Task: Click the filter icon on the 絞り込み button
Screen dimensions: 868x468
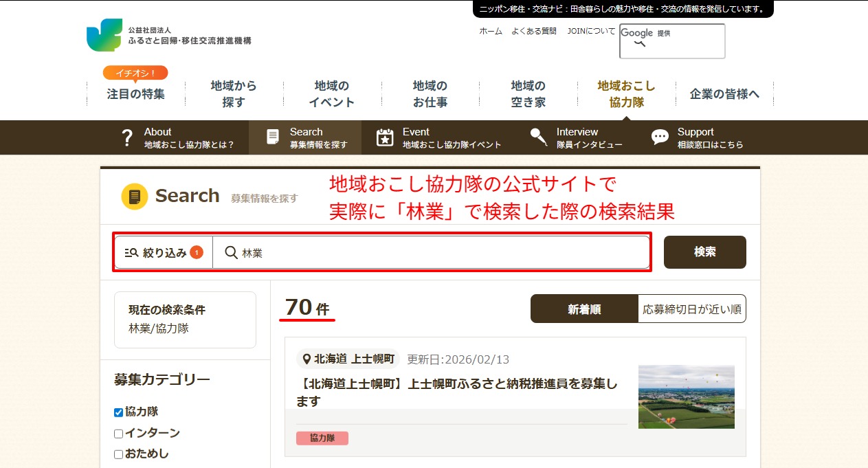Action: click(131, 252)
